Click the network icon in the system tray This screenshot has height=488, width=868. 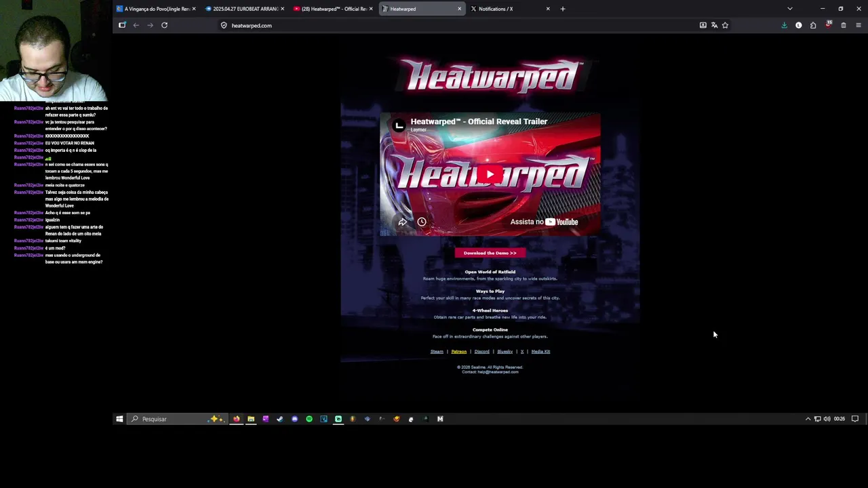tap(817, 419)
